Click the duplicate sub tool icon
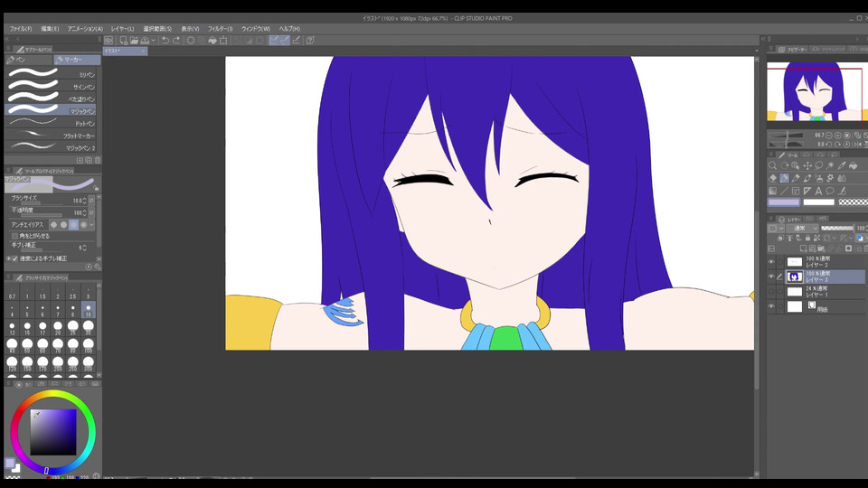 [x=89, y=161]
